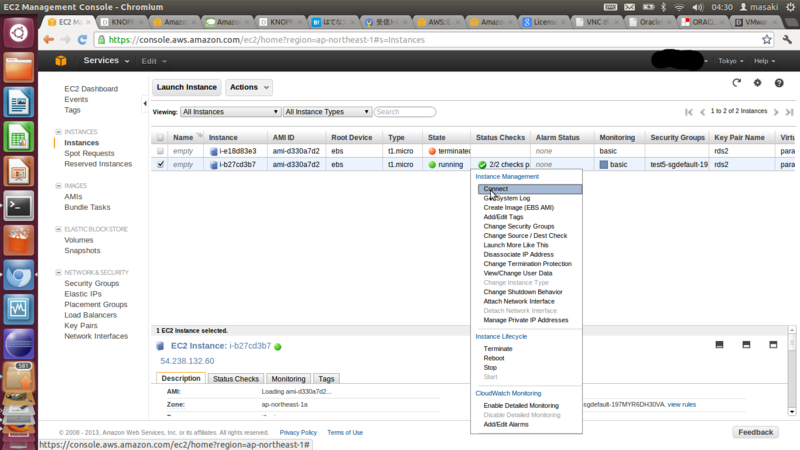Click the view rules link
The width and height of the screenshot is (800, 450).
click(682, 405)
